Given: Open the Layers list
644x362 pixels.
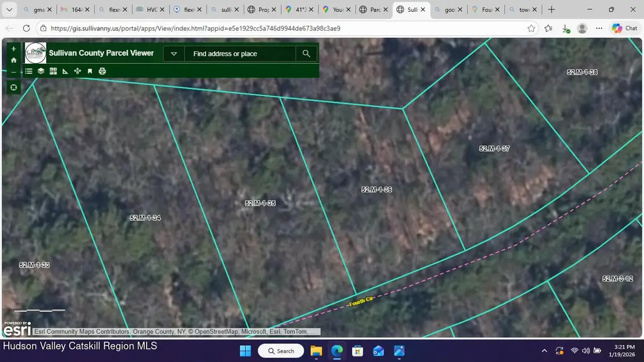Looking at the screenshot, I should [x=41, y=71].
